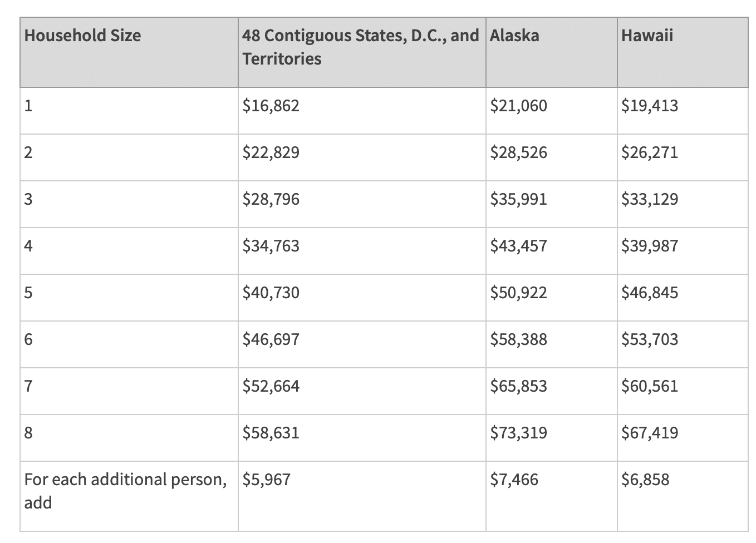Select the $5,967 additional person amount
This screenshot has height=543, width=756.
[x=267, y=480]
